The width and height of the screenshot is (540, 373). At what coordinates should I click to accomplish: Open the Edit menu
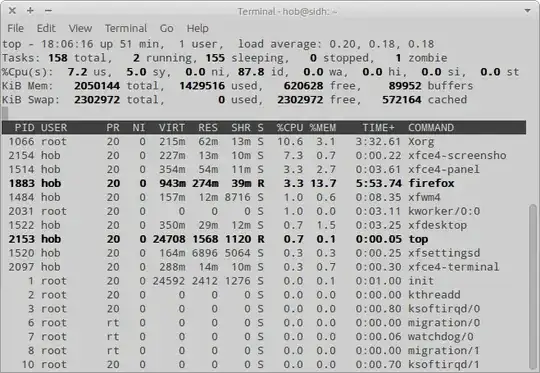(x=46, y=28)
